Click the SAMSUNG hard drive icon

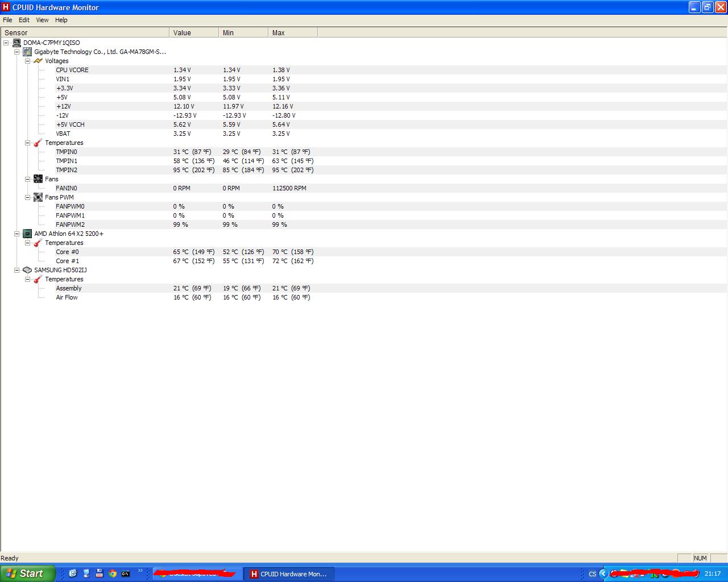click(27, 270)
